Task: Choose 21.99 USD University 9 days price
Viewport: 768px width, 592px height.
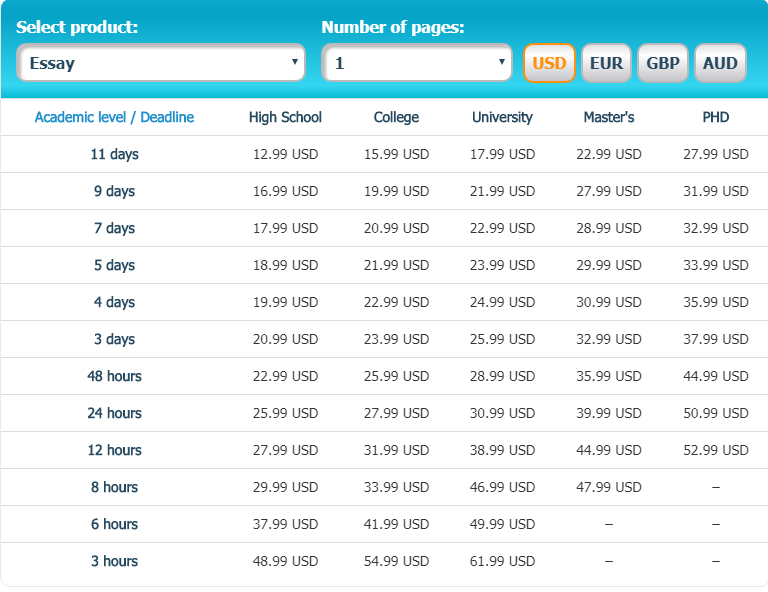Action: tap(502, 191)
